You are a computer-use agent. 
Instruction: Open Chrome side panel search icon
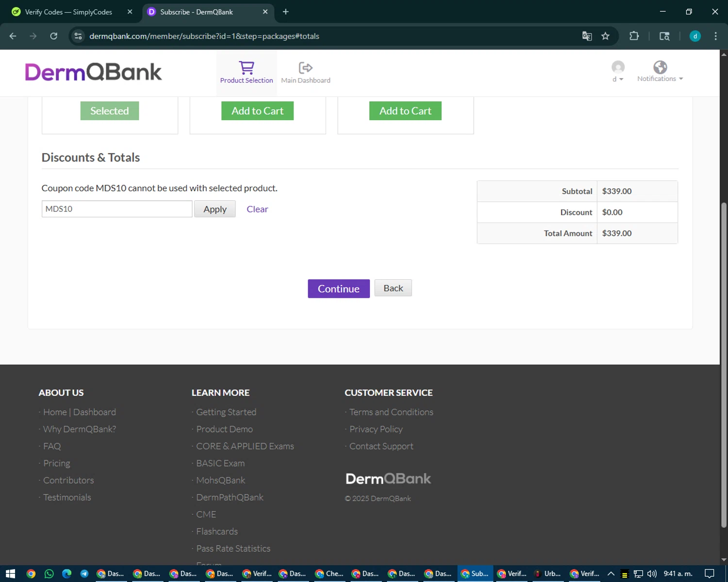[x=664, y=36]
